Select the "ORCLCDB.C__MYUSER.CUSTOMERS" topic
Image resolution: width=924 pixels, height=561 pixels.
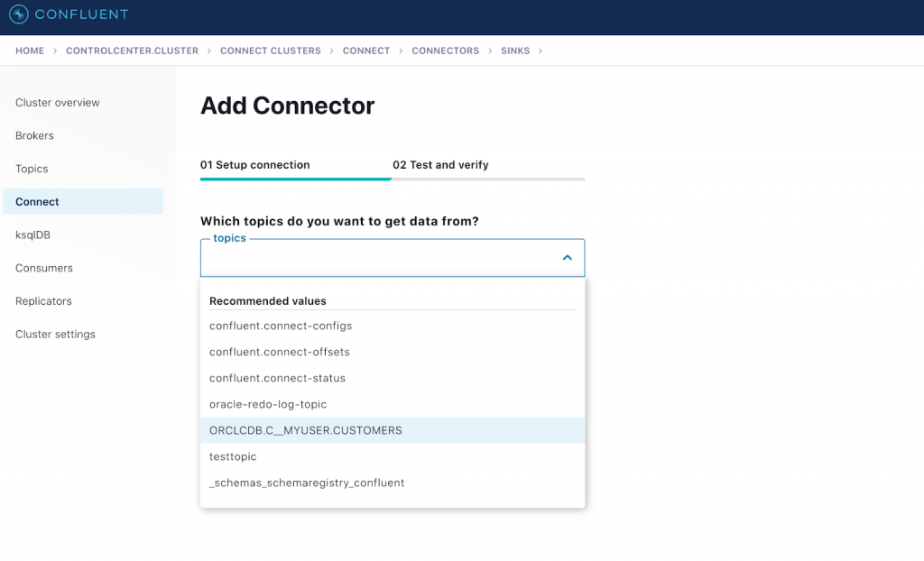[x=304, y=430]
